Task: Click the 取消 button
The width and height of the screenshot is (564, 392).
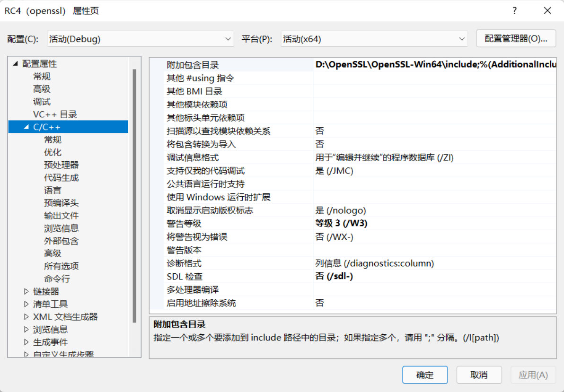Action: click(479, 375)
